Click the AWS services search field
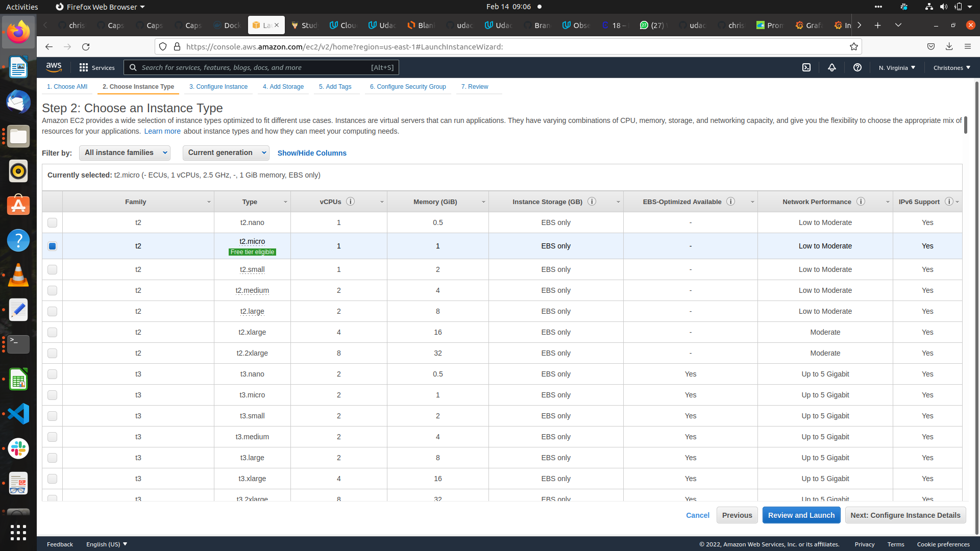 coord(255,67)
